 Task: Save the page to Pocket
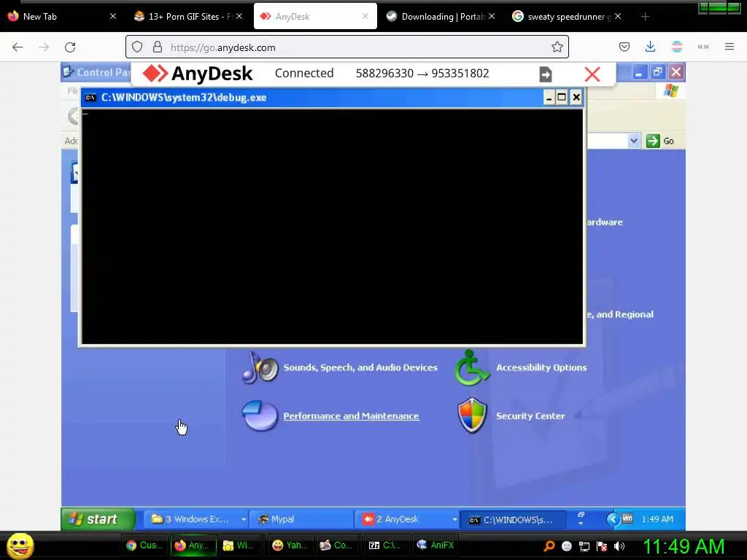624,47
